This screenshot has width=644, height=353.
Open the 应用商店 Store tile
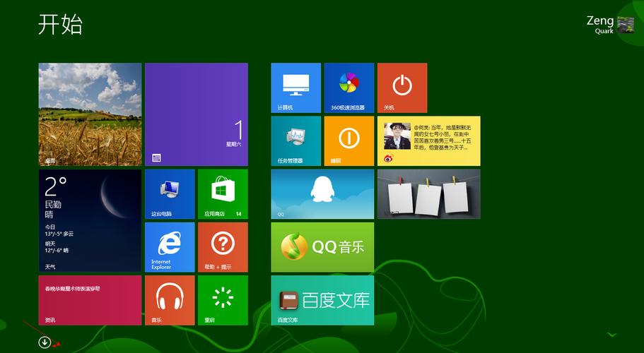(x=223, y=194)
